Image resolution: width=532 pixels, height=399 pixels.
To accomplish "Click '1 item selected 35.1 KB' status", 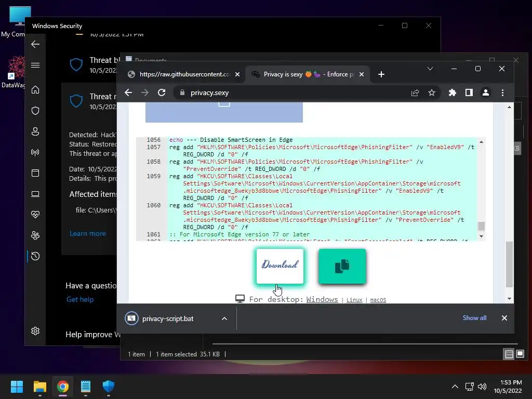I will [188, 354].
